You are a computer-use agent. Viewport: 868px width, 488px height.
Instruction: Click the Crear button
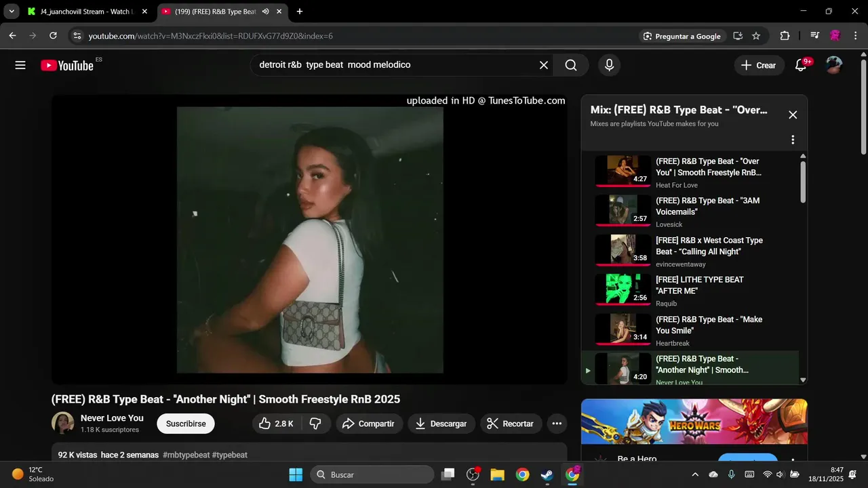coord(758,65)
